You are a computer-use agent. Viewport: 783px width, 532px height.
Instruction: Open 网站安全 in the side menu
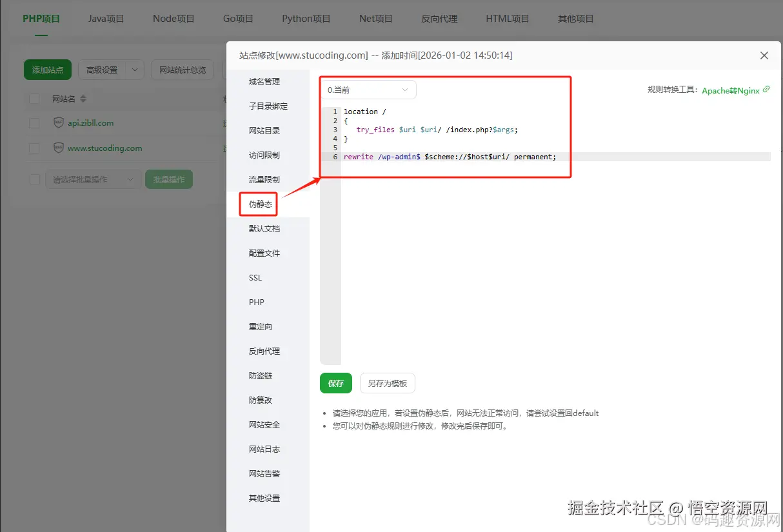264,425
